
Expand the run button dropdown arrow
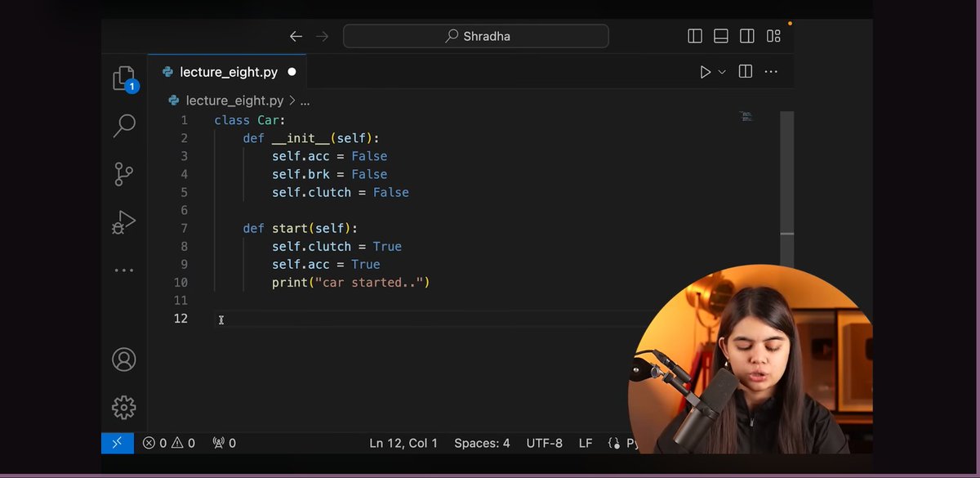722,72
